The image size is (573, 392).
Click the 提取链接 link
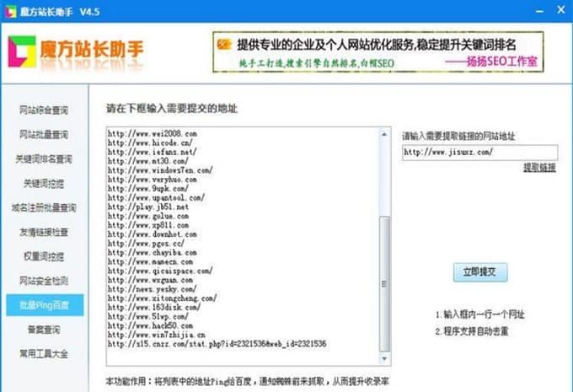pos(539,168)
